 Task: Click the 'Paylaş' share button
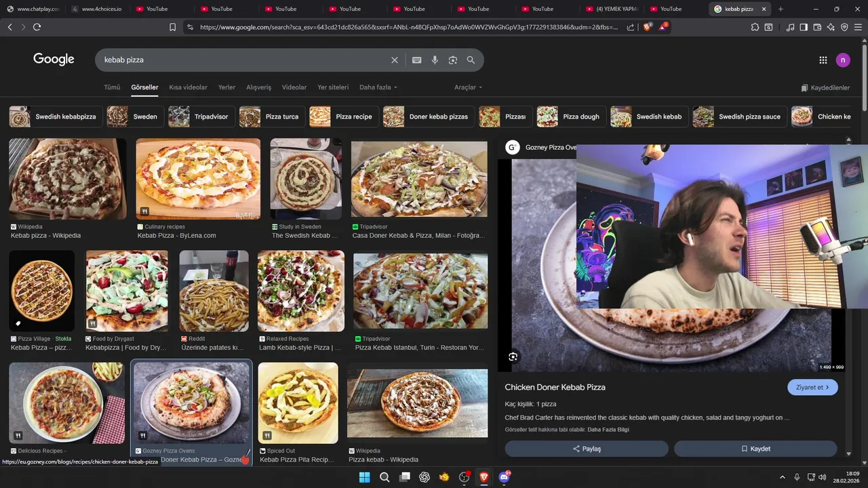(x=587, y=449)
